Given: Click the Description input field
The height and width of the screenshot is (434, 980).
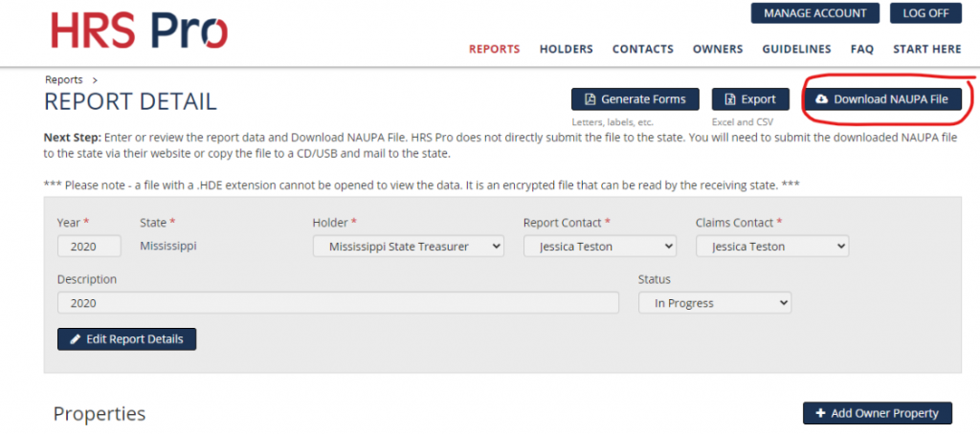Looking at the screenshot, I should point(338,303).
